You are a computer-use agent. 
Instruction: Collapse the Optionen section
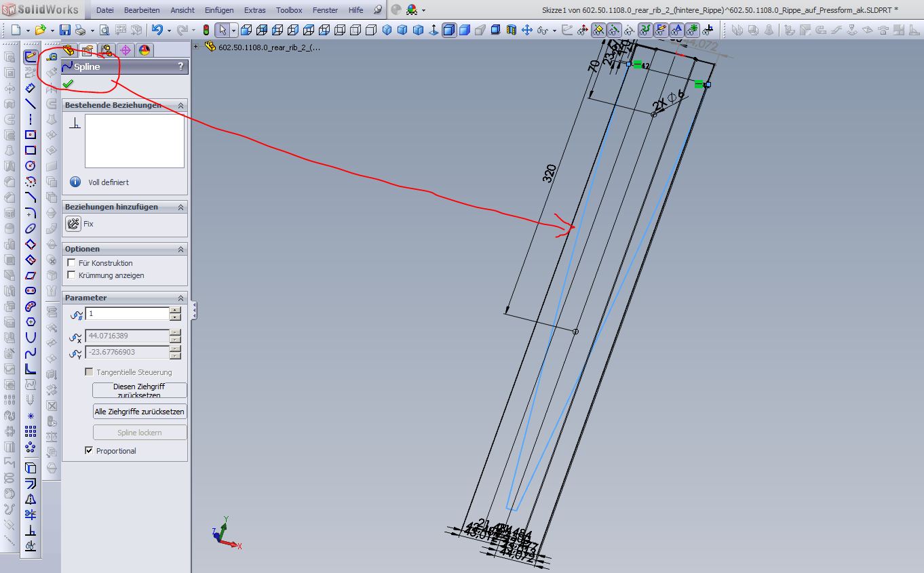(x=180, y=250)
